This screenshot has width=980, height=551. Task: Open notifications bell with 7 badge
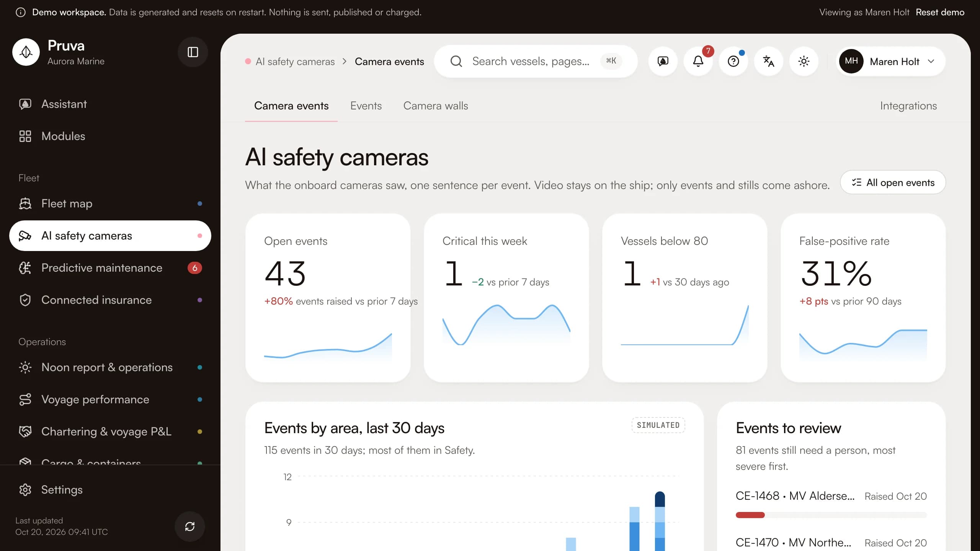click(698, 61)
